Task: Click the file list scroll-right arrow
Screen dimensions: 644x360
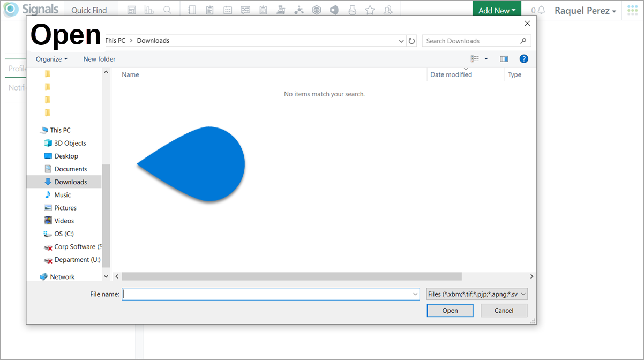Action: click(x=531, y=276)
